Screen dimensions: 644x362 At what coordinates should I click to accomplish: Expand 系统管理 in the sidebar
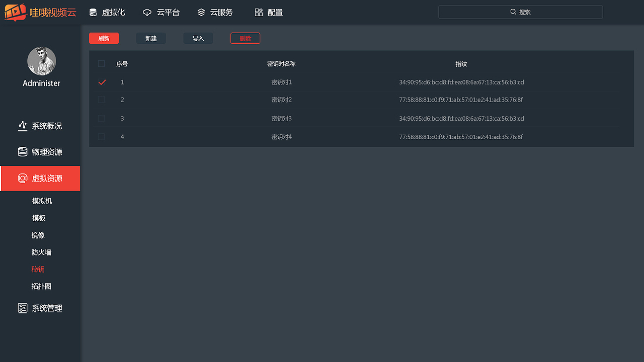coord(40,308)
